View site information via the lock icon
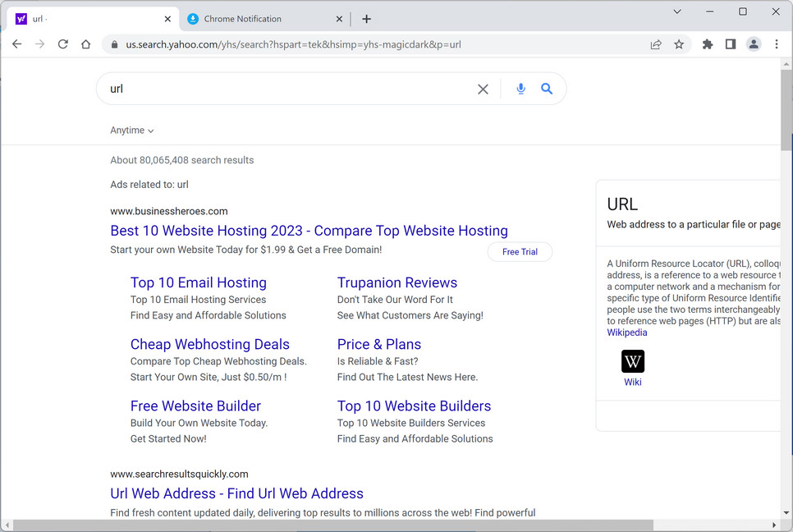 [114, 44]
